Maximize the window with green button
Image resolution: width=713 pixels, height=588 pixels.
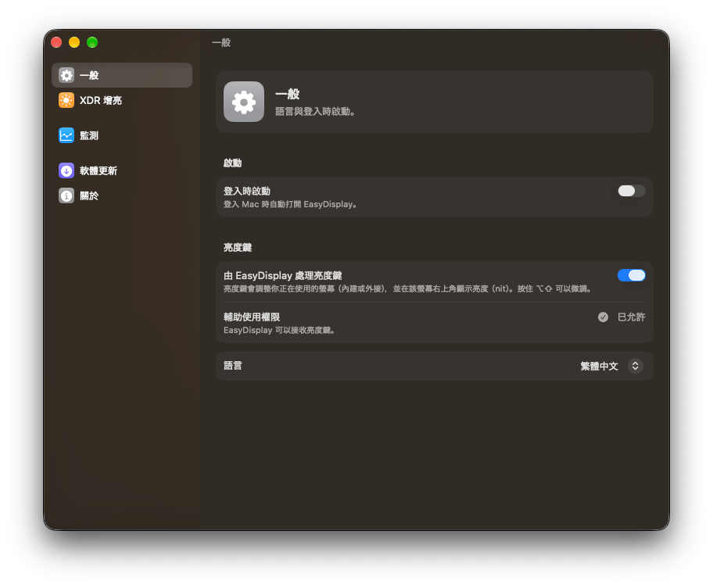[x=92, y=42]
